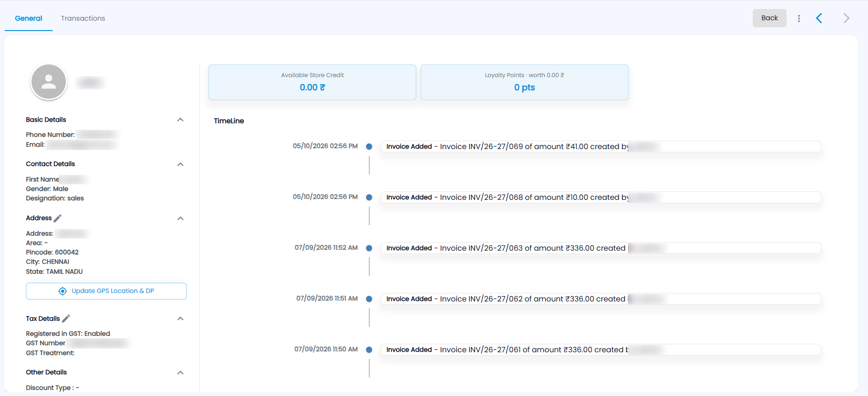Click the State: TAMIL NADU text
868x396 pixels.
[54, 272]
